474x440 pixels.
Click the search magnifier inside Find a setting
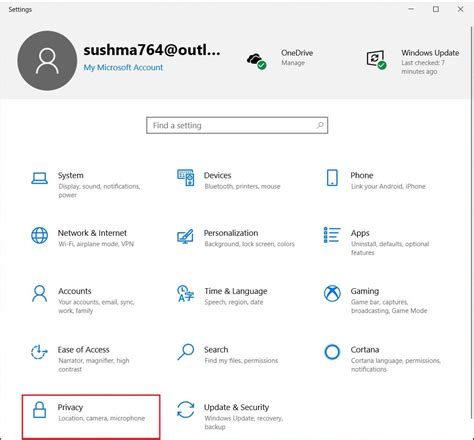tap(320, 125)
